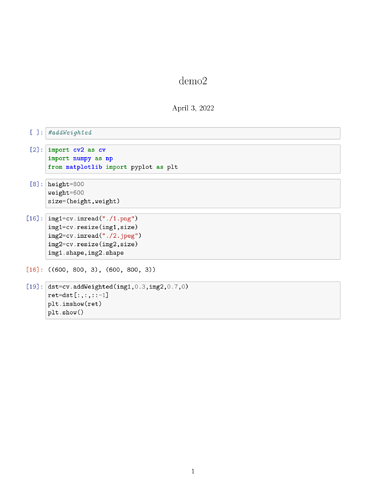This screenshot has width=386, height=500.
Task: Select the cell prompt labeled [2]
Action: pyautogui.click(x=36, y=150)
